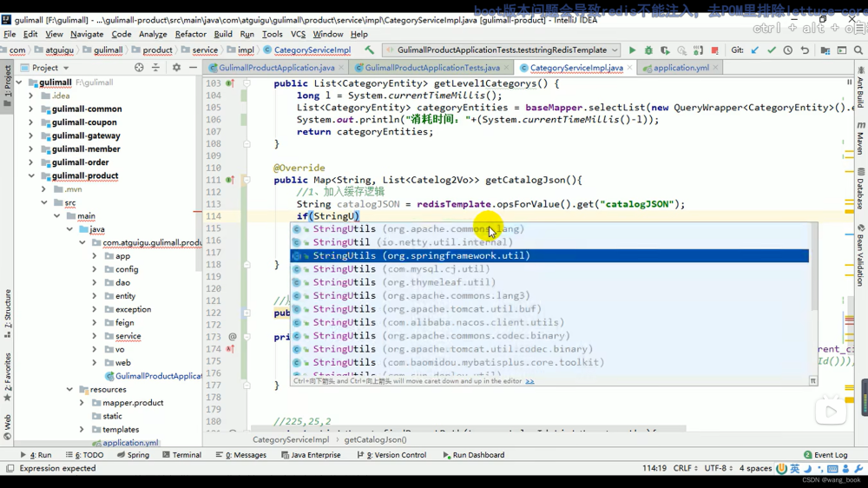This screenshot has width=868, height=488.
Task: Update project from Git blue arrow
Action: tap(754, 49)
